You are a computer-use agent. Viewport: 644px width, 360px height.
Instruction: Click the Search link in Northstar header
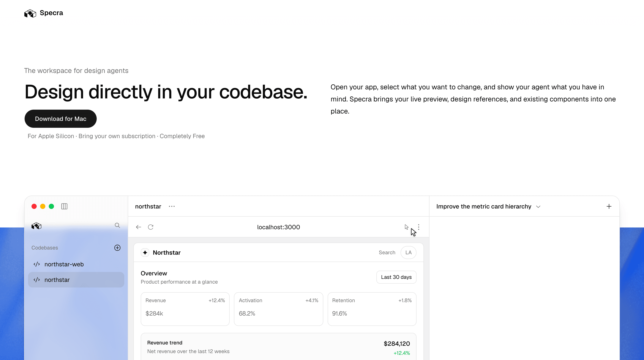coord(387,253)
